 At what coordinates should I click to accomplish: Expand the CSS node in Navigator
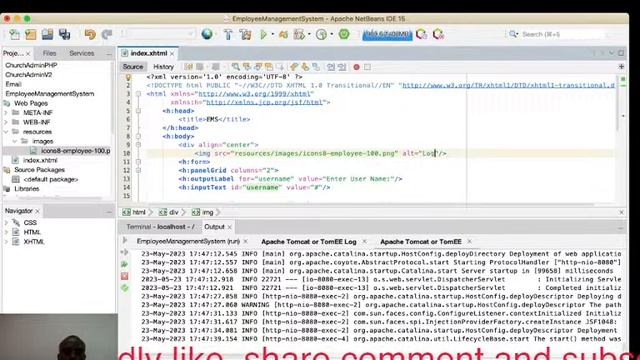pos(6,223)
